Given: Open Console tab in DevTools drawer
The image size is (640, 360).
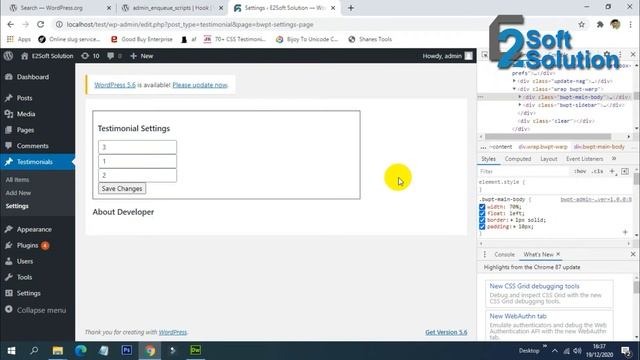Looking at the screenshot, I should point(504,254).
